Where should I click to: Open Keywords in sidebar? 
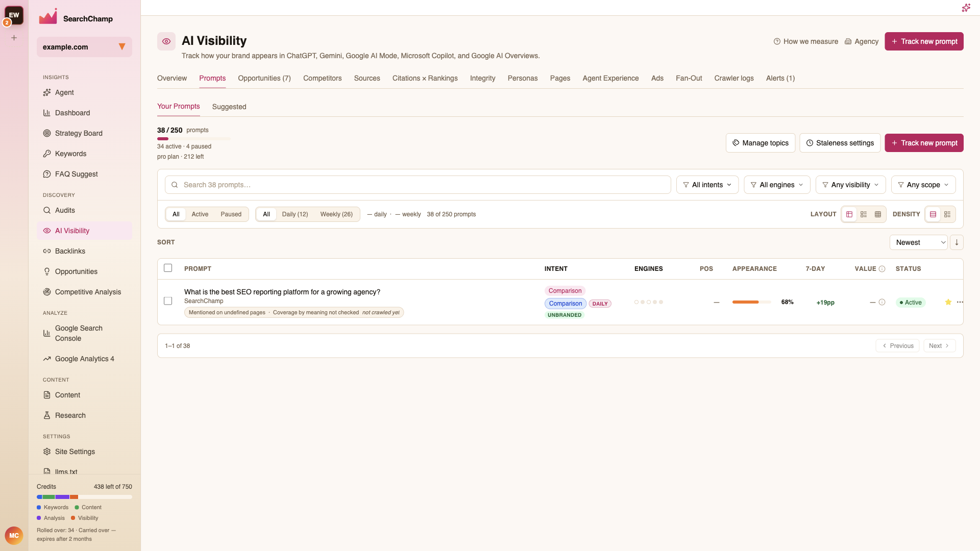tap(84, 154)
